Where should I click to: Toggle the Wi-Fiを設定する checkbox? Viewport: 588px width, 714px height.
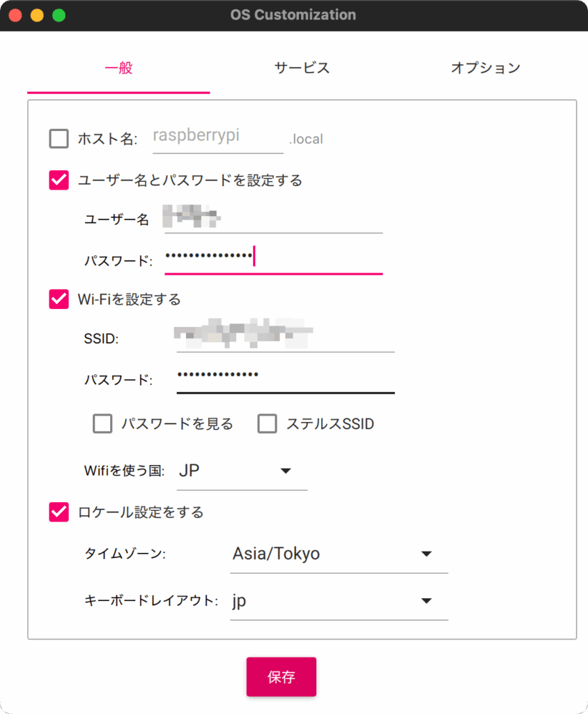pos(59,299)
